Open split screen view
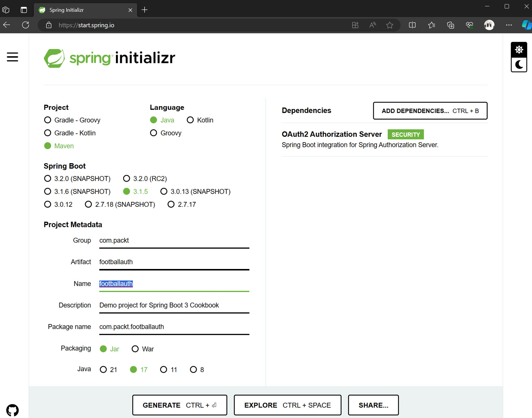The image size is (532, 418). tap(412, 25)
